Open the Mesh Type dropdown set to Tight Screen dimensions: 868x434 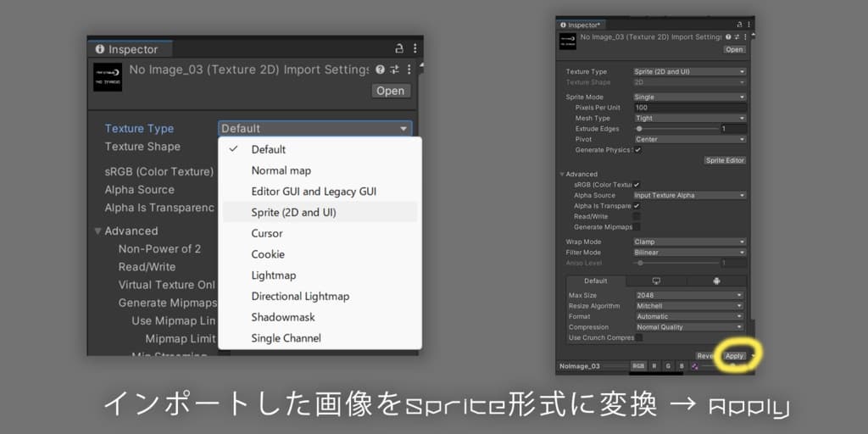[689, 119]
